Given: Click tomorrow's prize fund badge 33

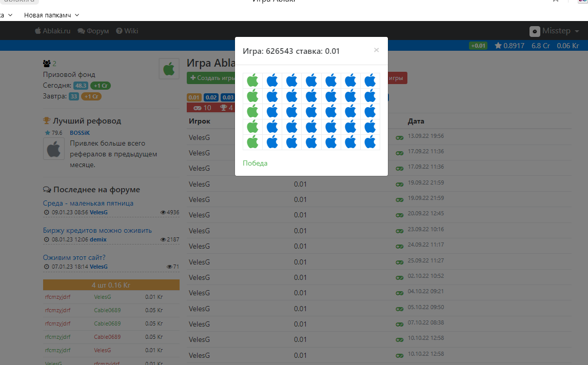Looking at the screenshot, I should pyautogui.click(x=74, y=96).
